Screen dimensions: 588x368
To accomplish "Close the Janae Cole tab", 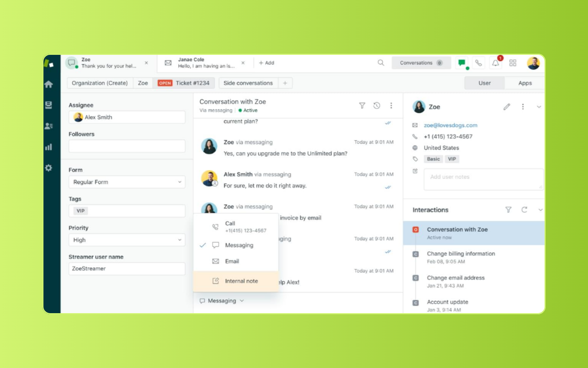I will pyautogui.click(x=243, y=63).
